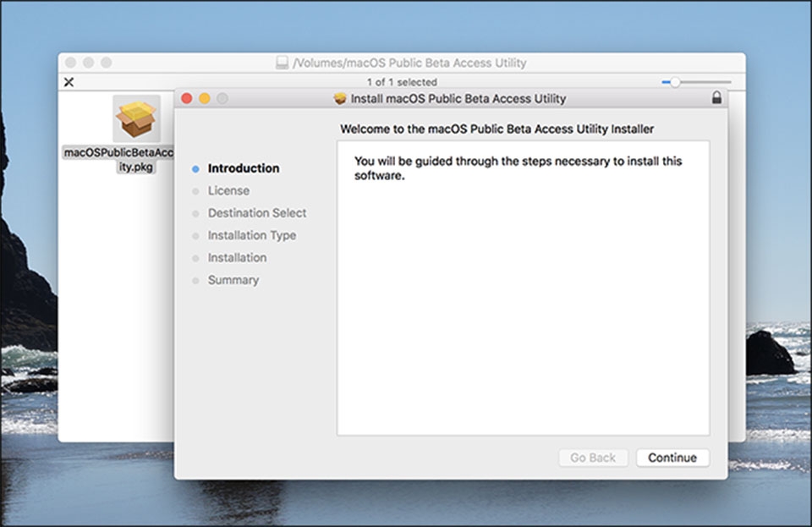Click the welcome heading text in installer
This screenshot has height=527, width=812.
497,129
